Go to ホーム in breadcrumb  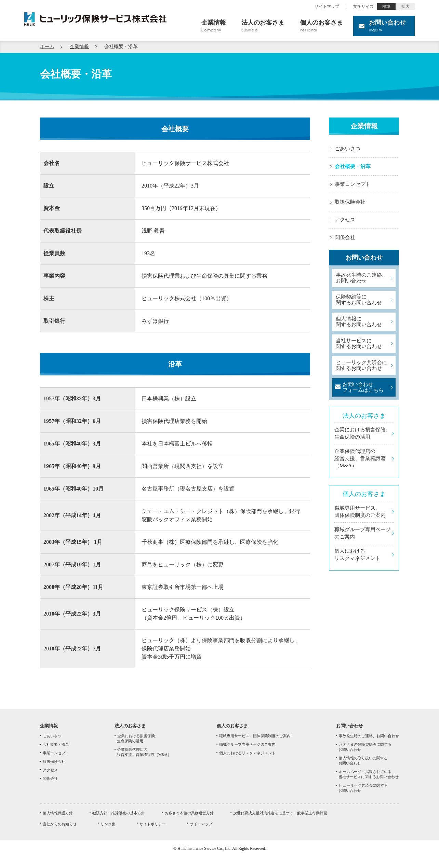47,47
